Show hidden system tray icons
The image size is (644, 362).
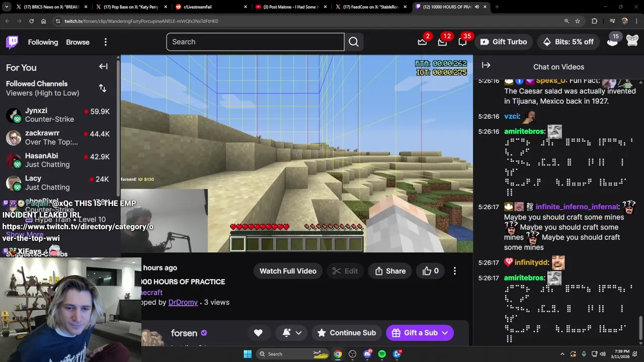pos(562,354)
